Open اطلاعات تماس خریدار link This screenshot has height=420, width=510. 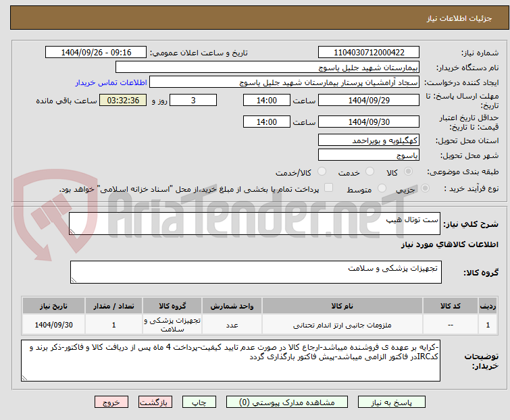coord(111,82)
